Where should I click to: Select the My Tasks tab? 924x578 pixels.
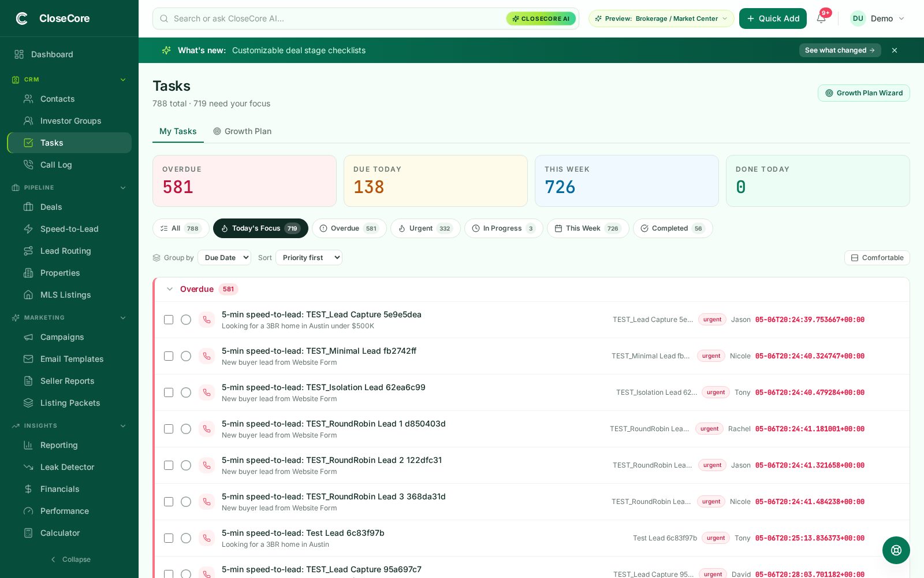tap(178, 131)
